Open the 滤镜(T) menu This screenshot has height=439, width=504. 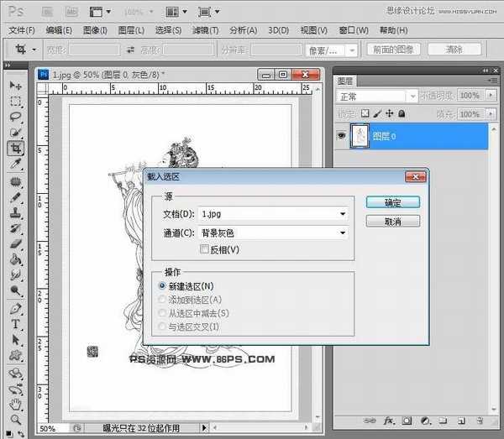coord(205,30)
